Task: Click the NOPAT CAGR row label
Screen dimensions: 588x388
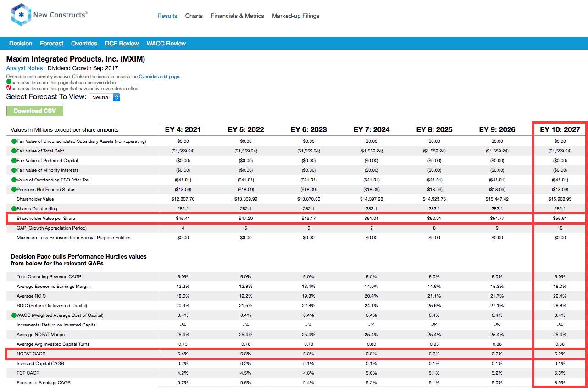Action: pos(31,354)
